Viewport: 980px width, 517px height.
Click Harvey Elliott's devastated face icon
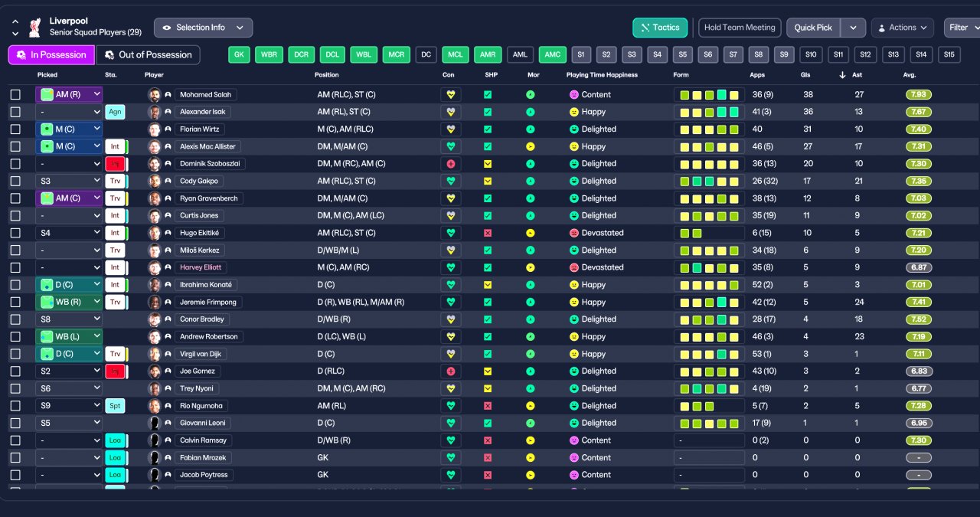573,267
